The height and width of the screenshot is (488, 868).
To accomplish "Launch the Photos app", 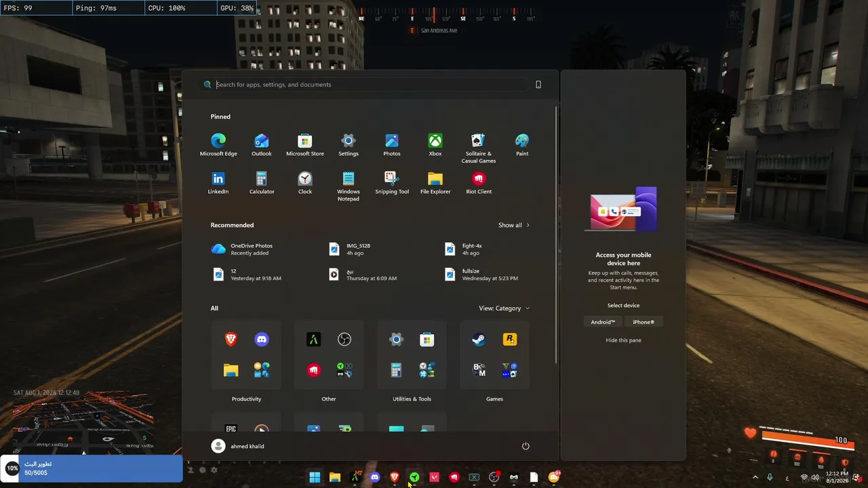I will 392,145.
